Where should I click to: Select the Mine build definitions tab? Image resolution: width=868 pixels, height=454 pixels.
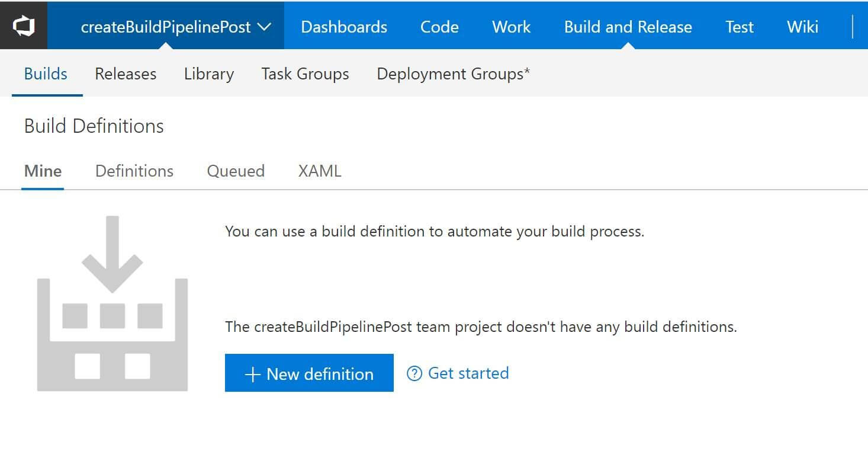click(x=43, y=171)
